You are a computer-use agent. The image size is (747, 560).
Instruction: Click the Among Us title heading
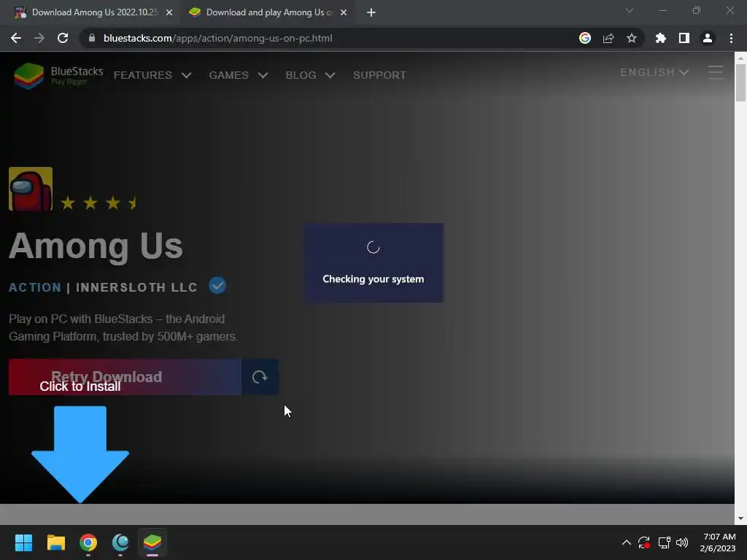tap(96, 246)
